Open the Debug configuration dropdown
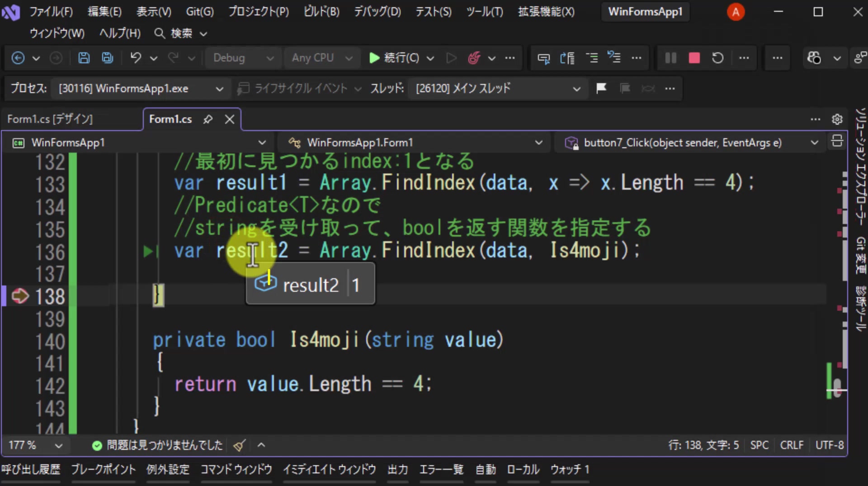Image resolution: width=868 pixels, height=486 pixels. pyautogui.click(x=243, y=58)
